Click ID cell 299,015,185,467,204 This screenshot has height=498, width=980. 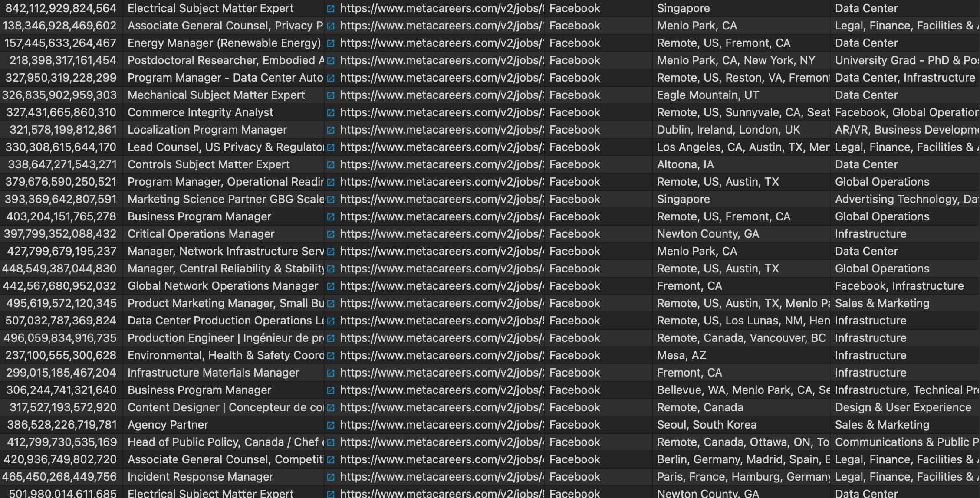pos(61,373)
